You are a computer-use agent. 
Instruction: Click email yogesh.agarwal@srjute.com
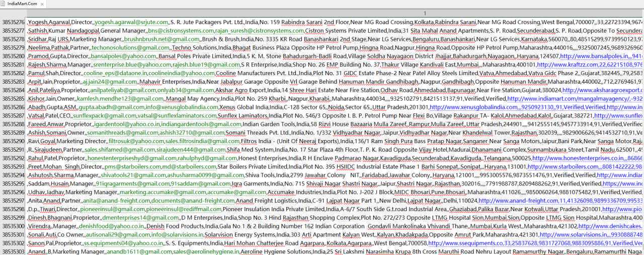coord(131,22)
